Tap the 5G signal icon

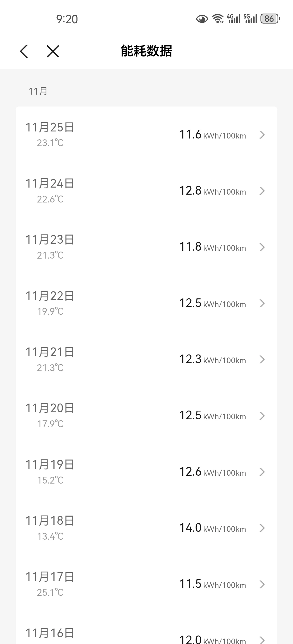(x=250, y=19)
